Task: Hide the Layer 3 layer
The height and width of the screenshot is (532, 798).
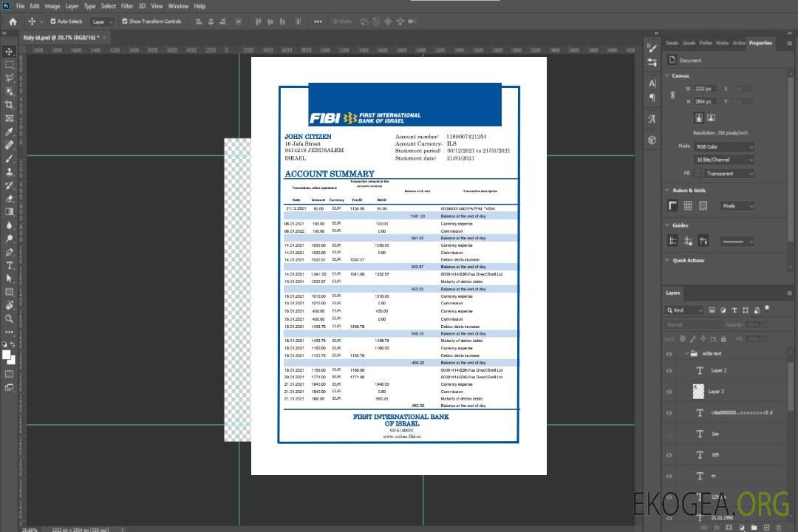Action: point(669,392)
